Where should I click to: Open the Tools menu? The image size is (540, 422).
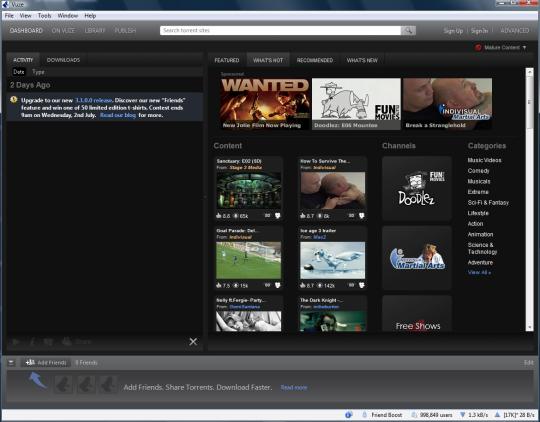point(44,16)
